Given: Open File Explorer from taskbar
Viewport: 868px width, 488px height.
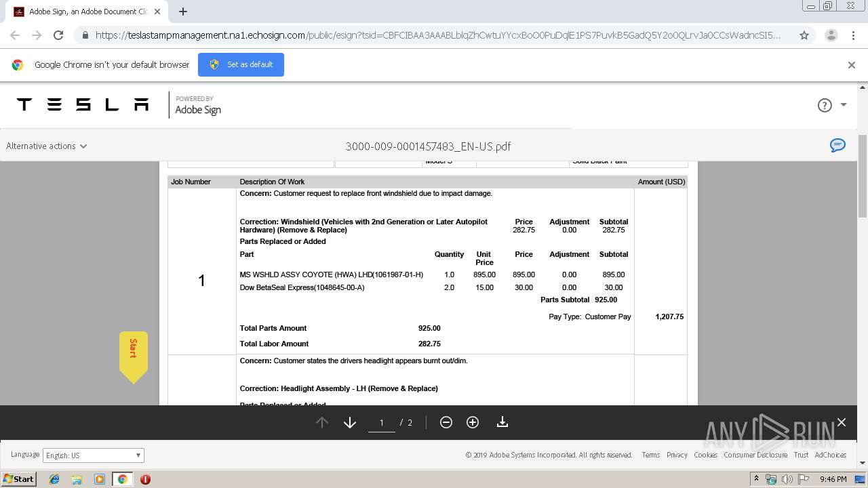Looking at the screenshot, I should 77,479.
